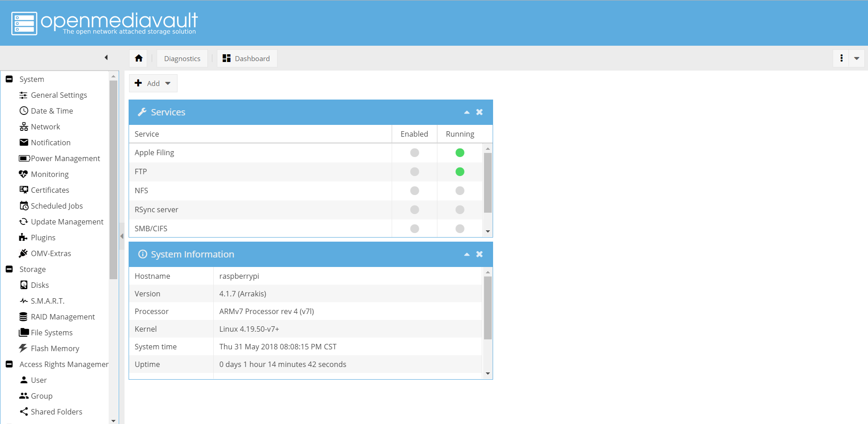This screenshot has height=424, width=868.
Task: Collapse the System tree section
Action: tap(9, 79)
